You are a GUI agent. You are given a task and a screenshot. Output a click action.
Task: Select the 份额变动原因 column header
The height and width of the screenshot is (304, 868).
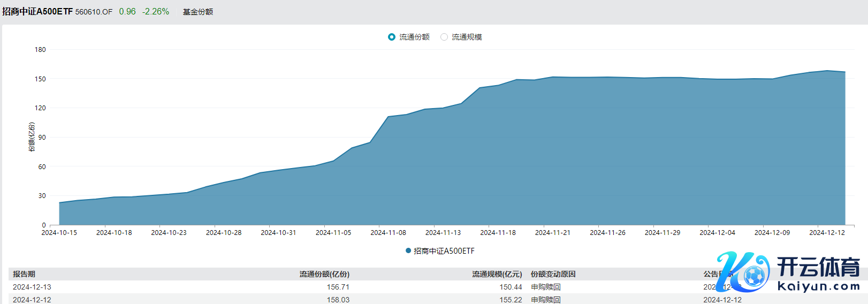[553, 274]
